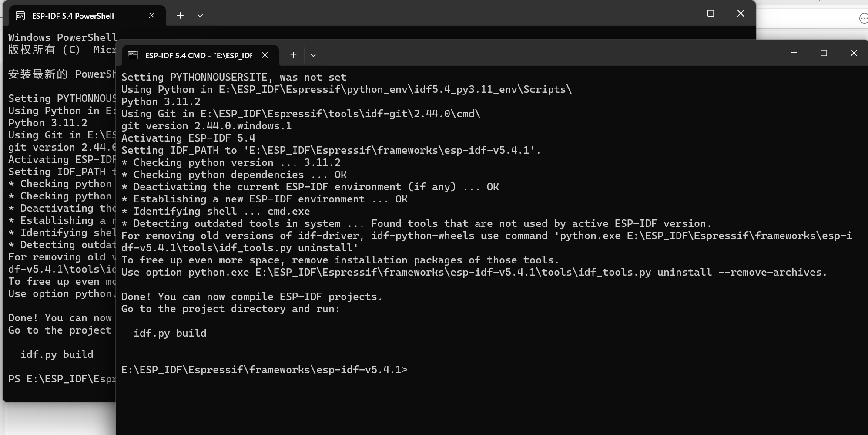This screenshot has width=868, height=435.
Task: Select the idf.py build text in CMD output
Action: (x=170, y=333)
